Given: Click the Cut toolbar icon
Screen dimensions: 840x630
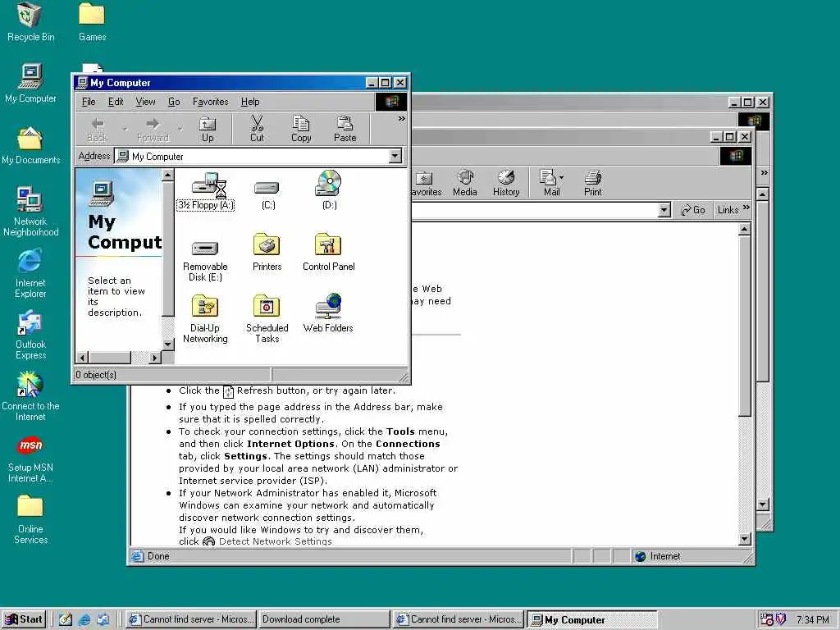Looking at the screenshot, I should point(257,130).
